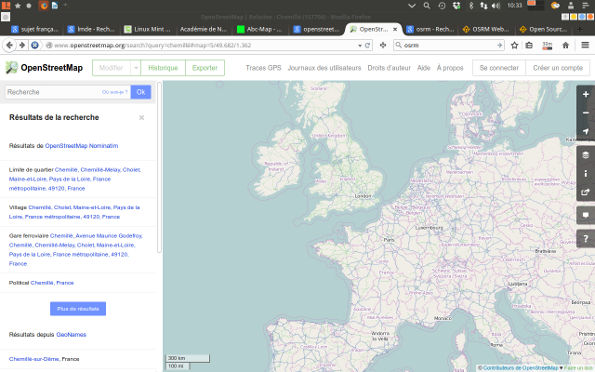Close the search results panel
The height and width of the screenshot is (372, 595).
[142, 118]
